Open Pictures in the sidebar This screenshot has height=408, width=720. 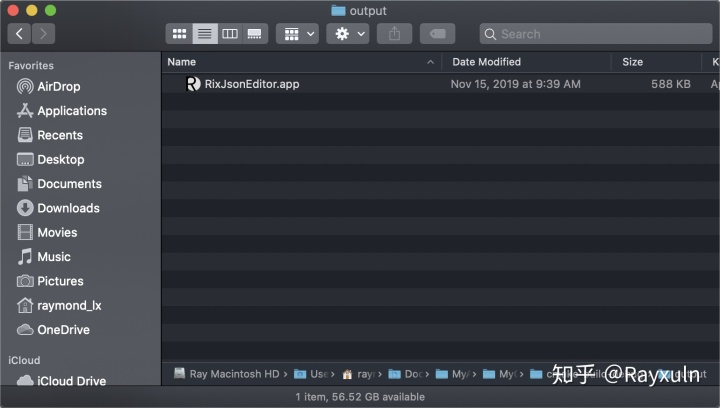pyautogui.click(x=50, y=281)
